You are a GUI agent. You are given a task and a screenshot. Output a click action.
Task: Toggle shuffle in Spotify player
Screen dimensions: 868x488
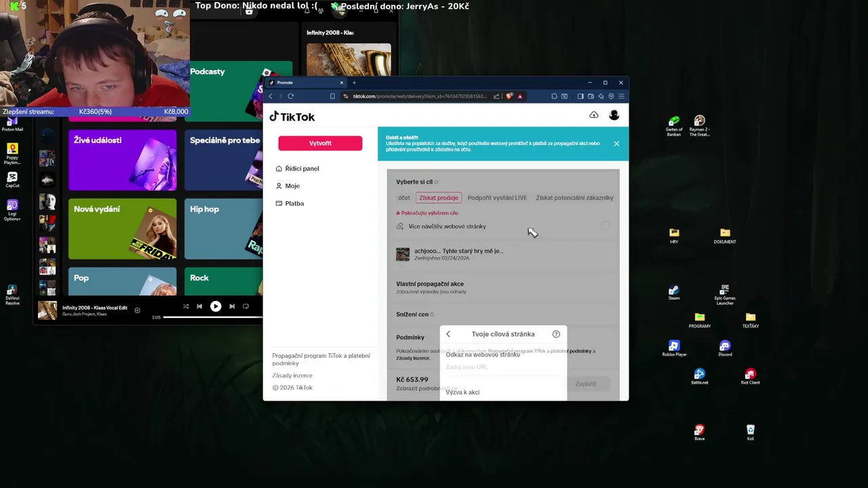click(185, 306)
